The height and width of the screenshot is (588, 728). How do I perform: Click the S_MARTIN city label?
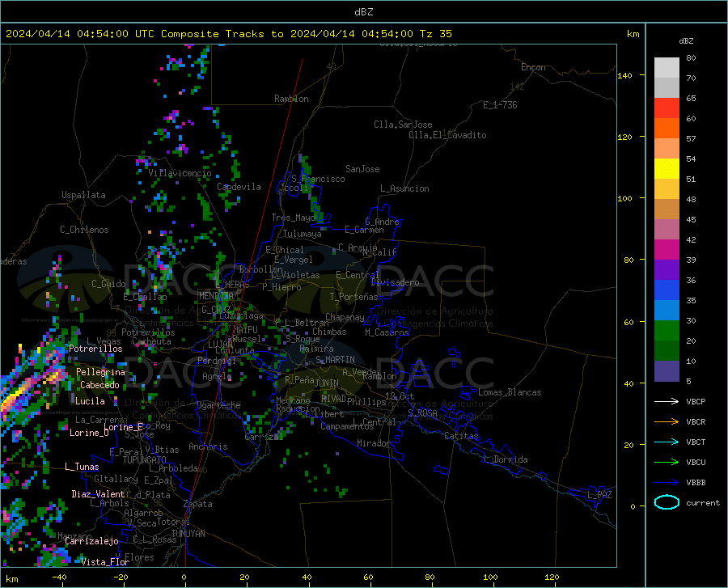click(x=335, y=360)
